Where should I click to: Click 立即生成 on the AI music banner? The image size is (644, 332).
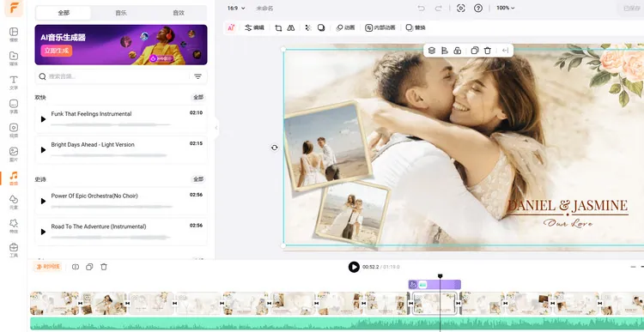(57, 51)
